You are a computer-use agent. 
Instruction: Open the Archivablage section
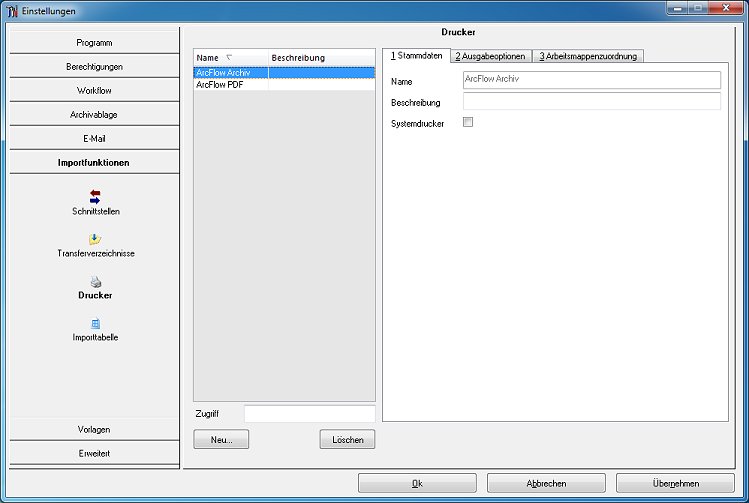(94, 115)
